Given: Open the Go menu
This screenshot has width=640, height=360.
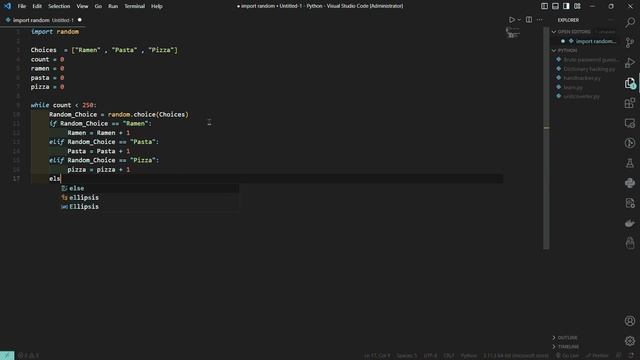Looking at the screenshot, I should (x=98, y=6).
